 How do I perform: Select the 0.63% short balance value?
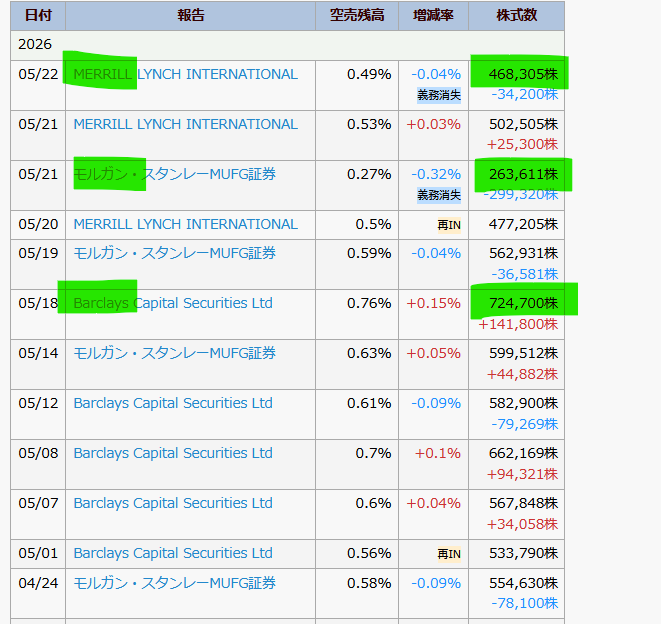[x=369, y=353]
